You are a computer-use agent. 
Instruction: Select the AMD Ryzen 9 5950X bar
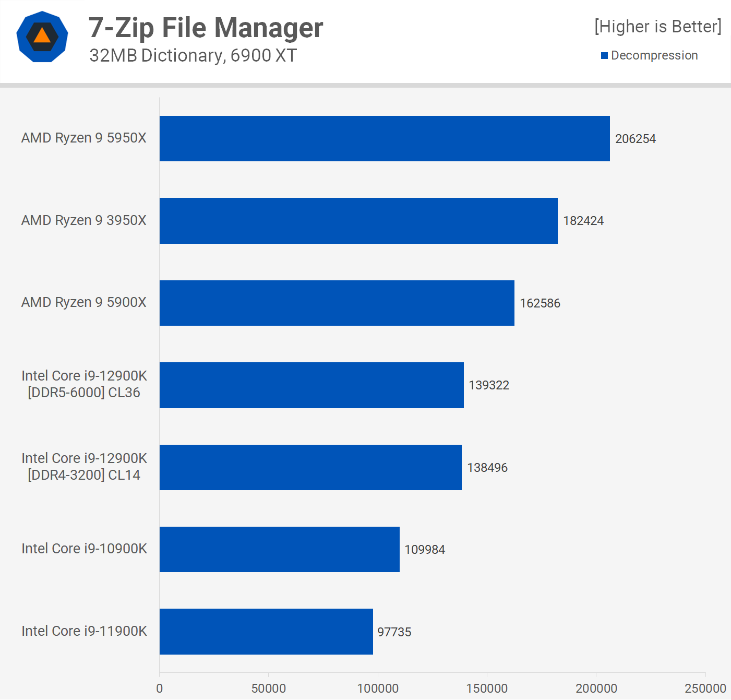click(x=384, y=139)
